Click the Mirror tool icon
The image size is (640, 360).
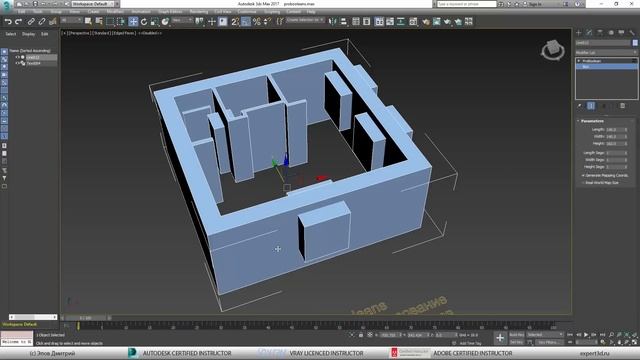(x=333, y=22)
